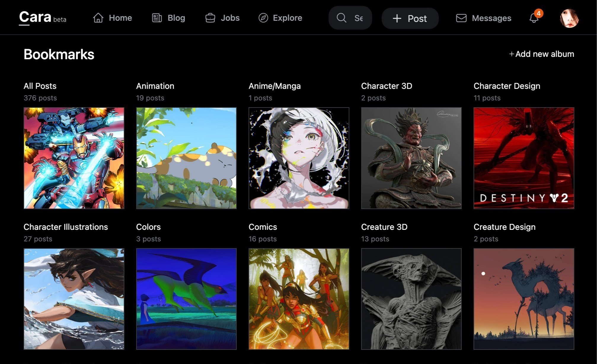The image size is (597, 364).
Task: Click the search magnifier icon
Action: (341, 18)
